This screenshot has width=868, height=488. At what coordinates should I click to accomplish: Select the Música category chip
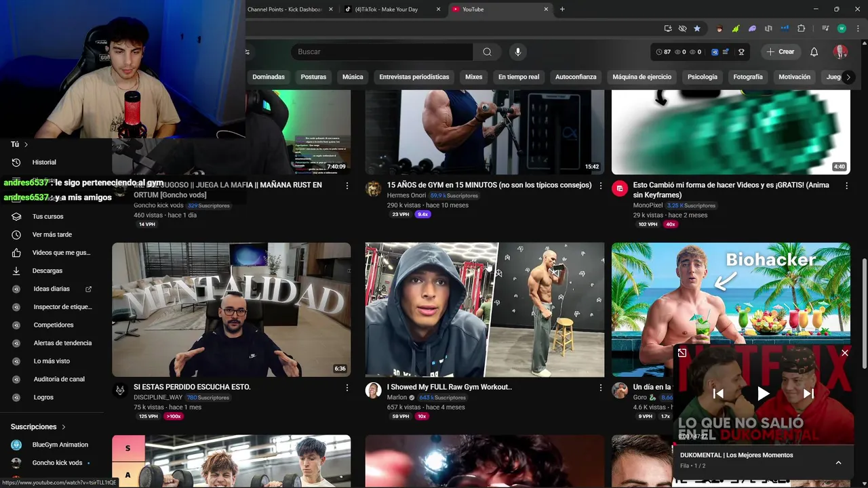[353, 77]
